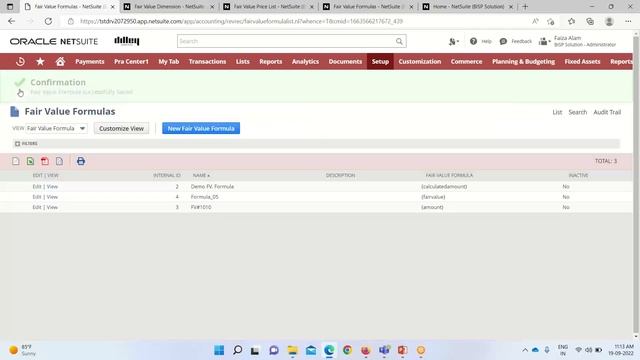640x360 pixels.
Task: Switch to the Home - NetSuite browser tab
Action: point(468,7)
